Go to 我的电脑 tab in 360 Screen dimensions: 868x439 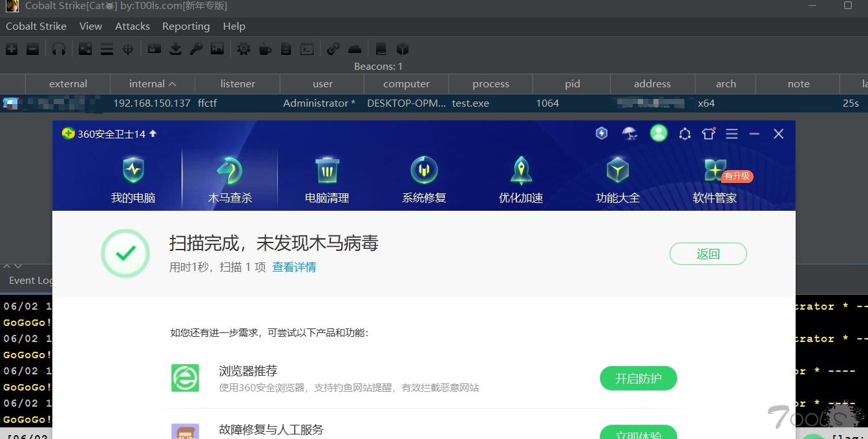click(133, 179)
